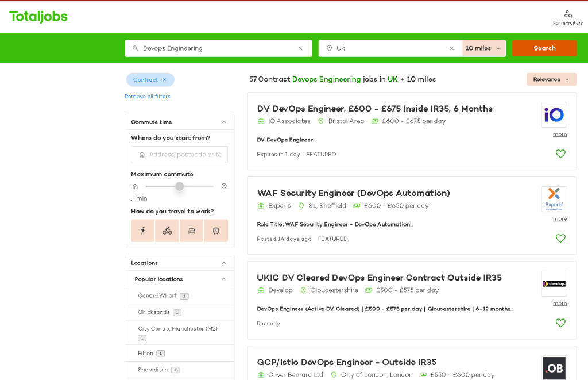Click Develop company logo
The height and width of the screenshot is (380, 588).
[x=554, y=283]
